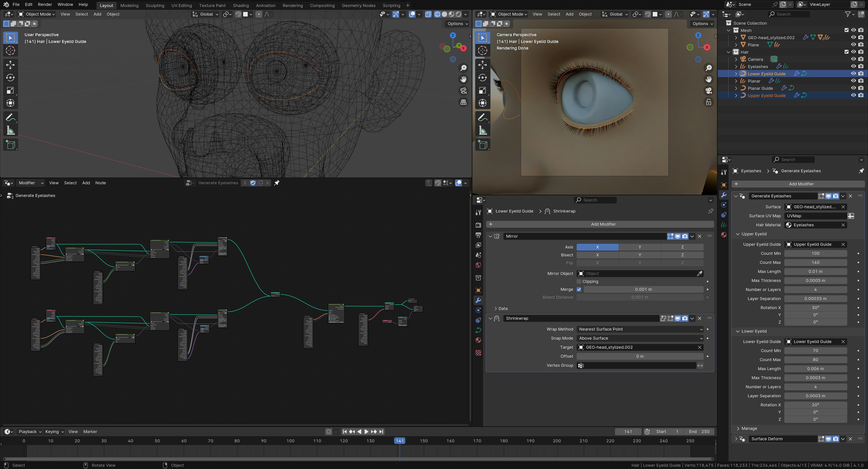Collapse the Lower Eyelid section

(x=738, y=331)
